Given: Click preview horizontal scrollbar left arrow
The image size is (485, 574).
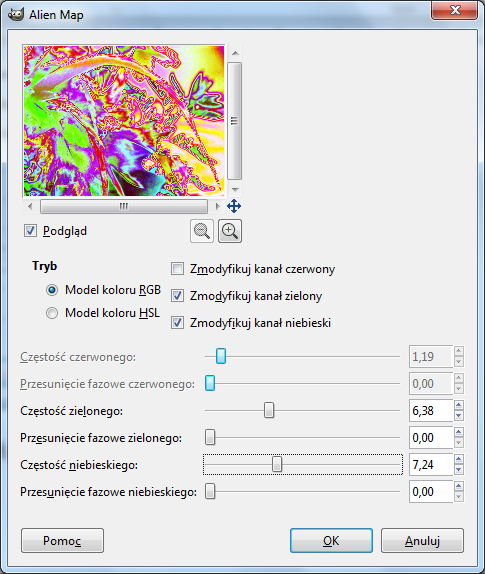Looking at the screenshot, I should [30, 206].
